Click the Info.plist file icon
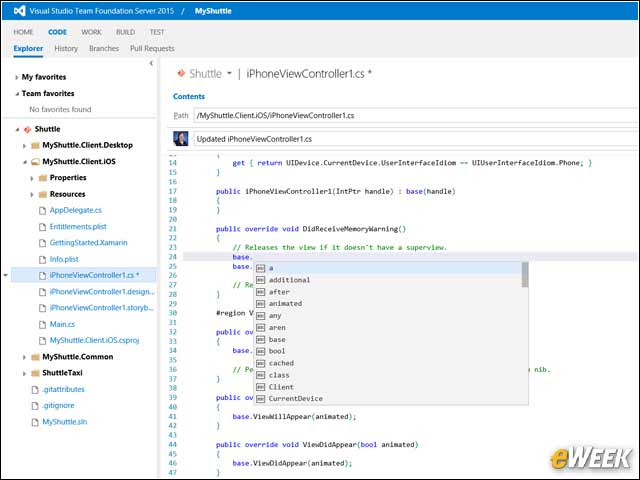 [42, 260]
